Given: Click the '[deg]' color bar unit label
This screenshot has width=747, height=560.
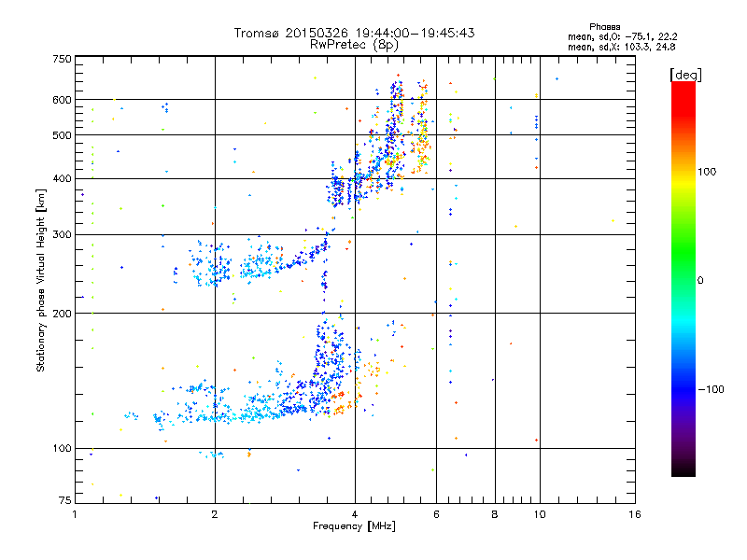Looking at the screenshot, I should (x=685, y=75).
